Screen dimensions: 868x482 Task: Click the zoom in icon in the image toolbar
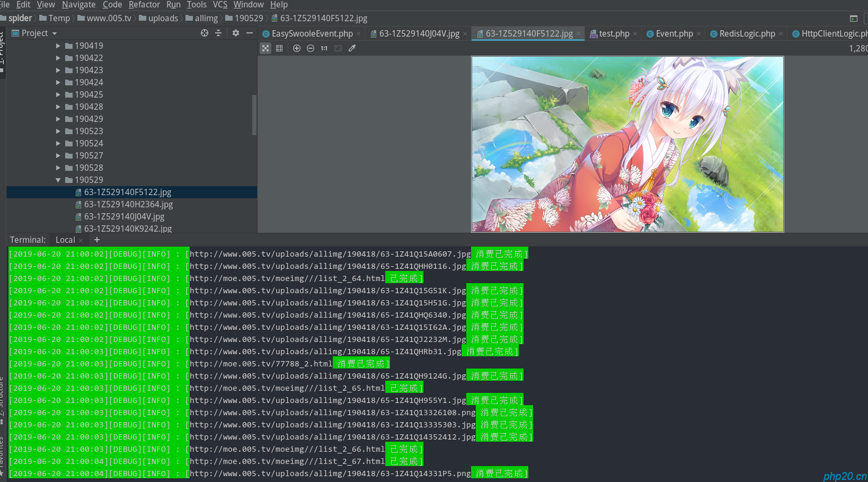[297, 48]
